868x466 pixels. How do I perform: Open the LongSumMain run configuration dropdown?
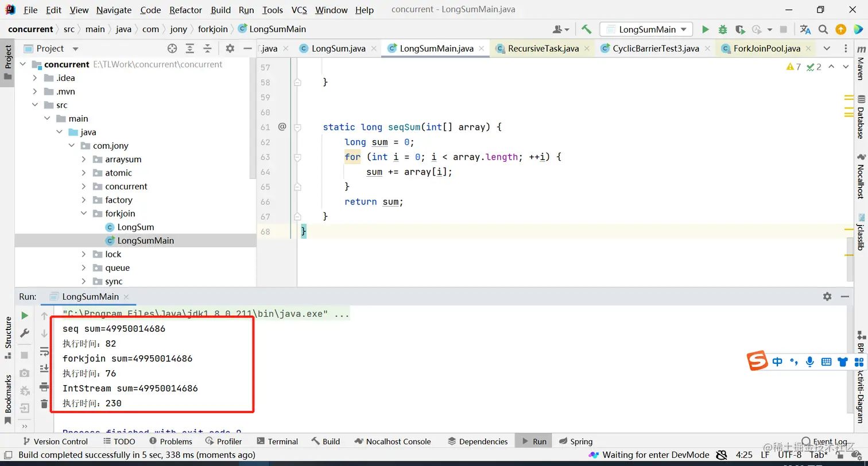tap(646, 29)
